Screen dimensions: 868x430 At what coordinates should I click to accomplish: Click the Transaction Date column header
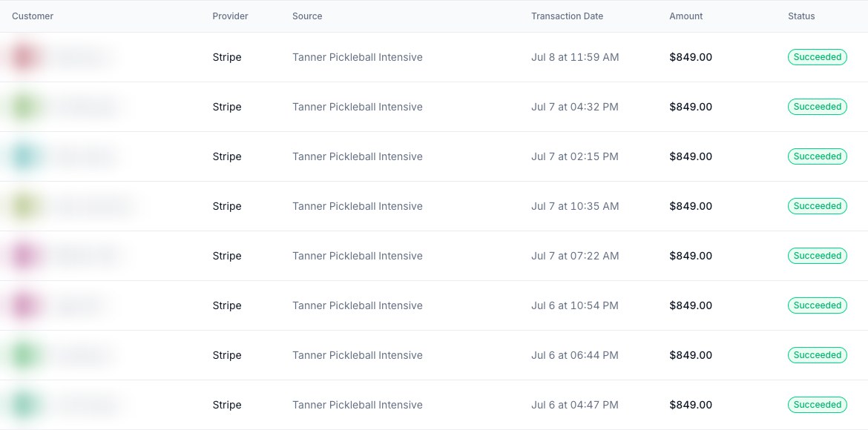pos(567,16)
